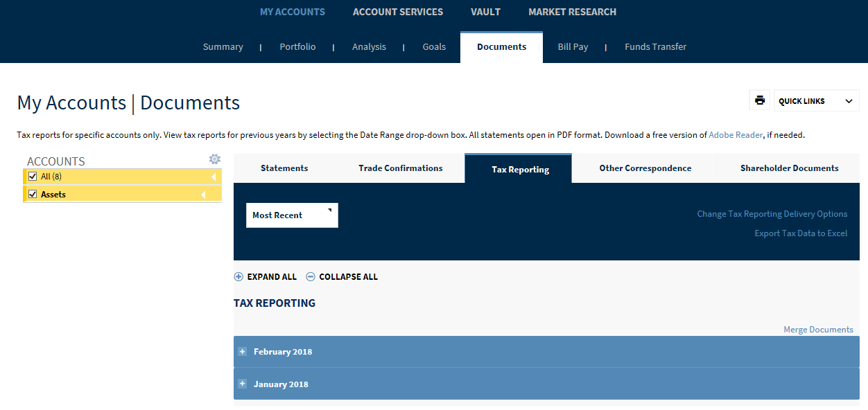Image resolution: width=868 pixels, height=410 pixels.
Task: Expand the February 2018 section
Action: [283, 352]
